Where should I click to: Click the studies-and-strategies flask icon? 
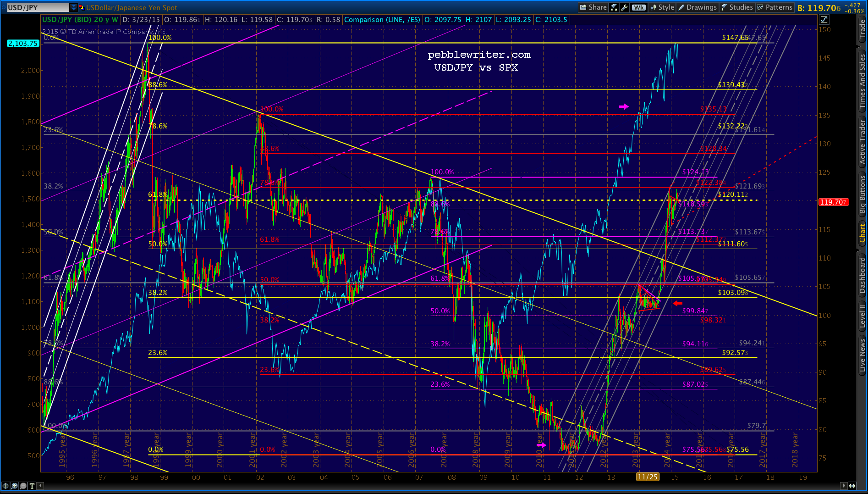click(x=614, y=7)
